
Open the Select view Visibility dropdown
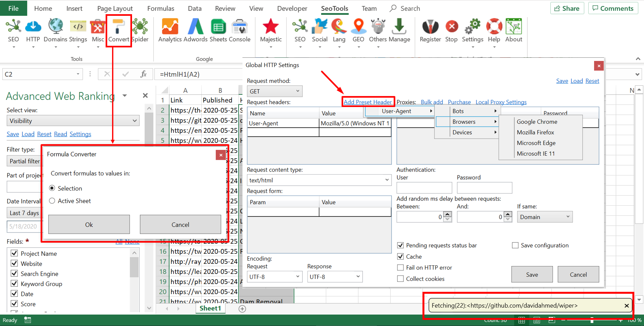point(73,121)
